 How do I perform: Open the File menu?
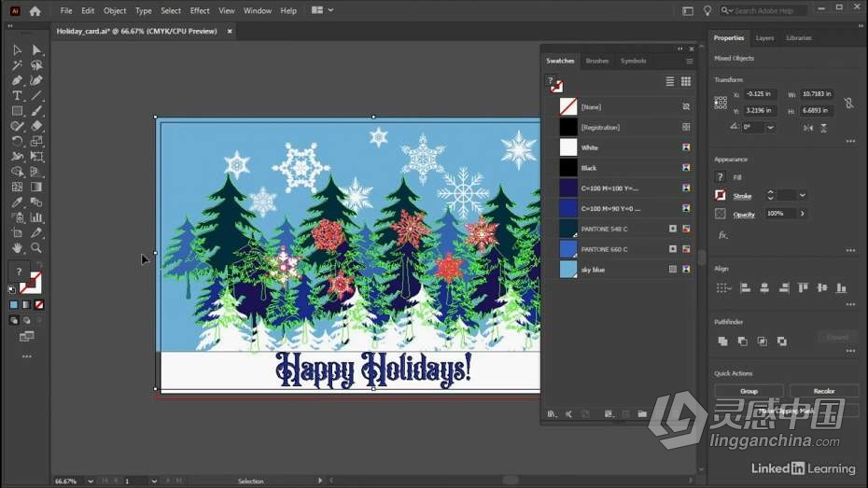pos(66,10)
